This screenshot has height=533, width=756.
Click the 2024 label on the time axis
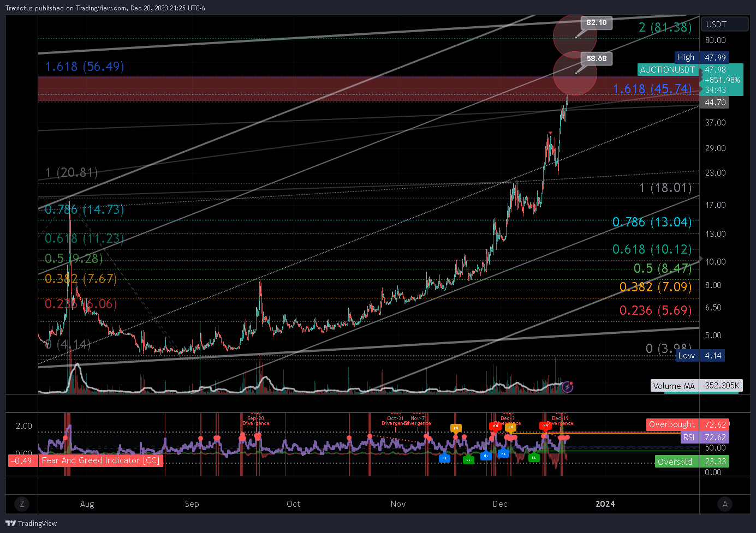605,504
